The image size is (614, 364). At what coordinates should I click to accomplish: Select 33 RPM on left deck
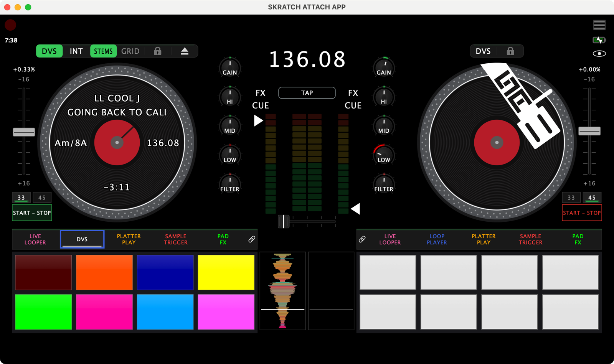point(21,198)
